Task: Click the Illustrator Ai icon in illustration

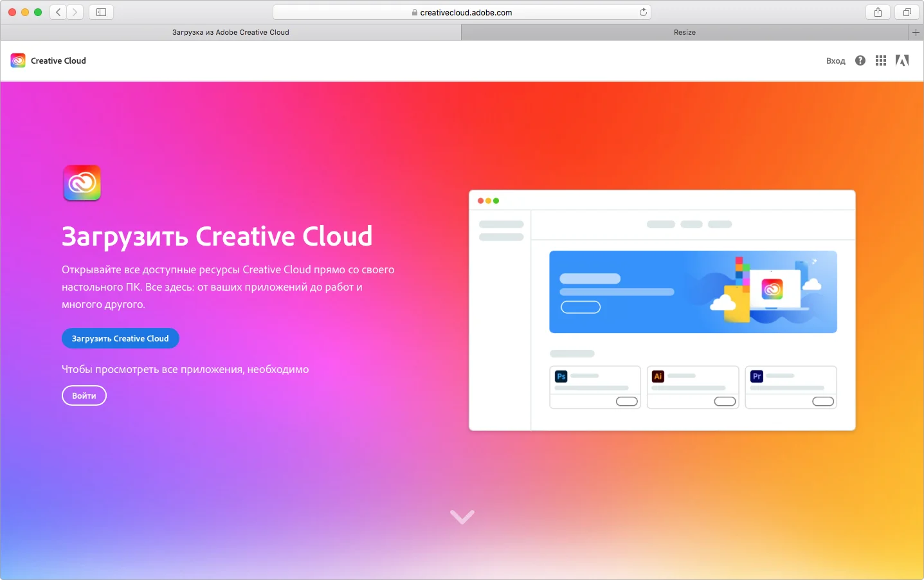Action: pyautogui.click(x=658, y=376)
